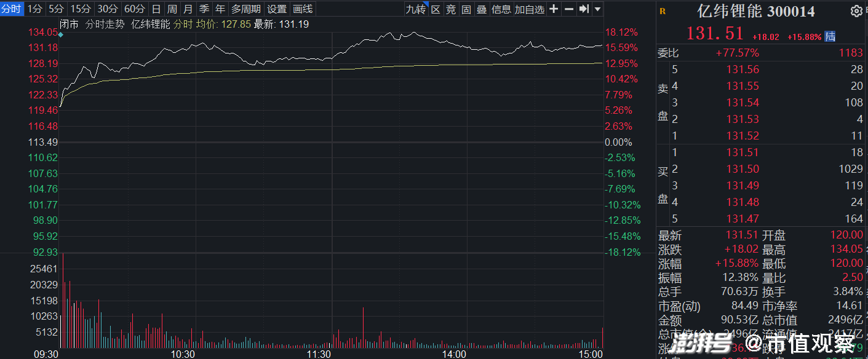This screenshot has height=359, width=868.
Task: Click the 委比 +77.57% ratio bar
Action: point(738,53)
